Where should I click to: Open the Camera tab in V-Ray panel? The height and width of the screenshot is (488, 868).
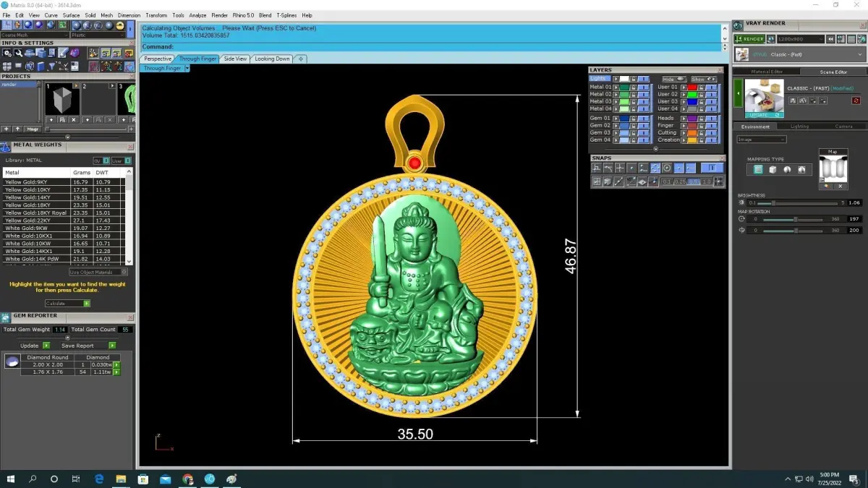(x=843, y=127)
